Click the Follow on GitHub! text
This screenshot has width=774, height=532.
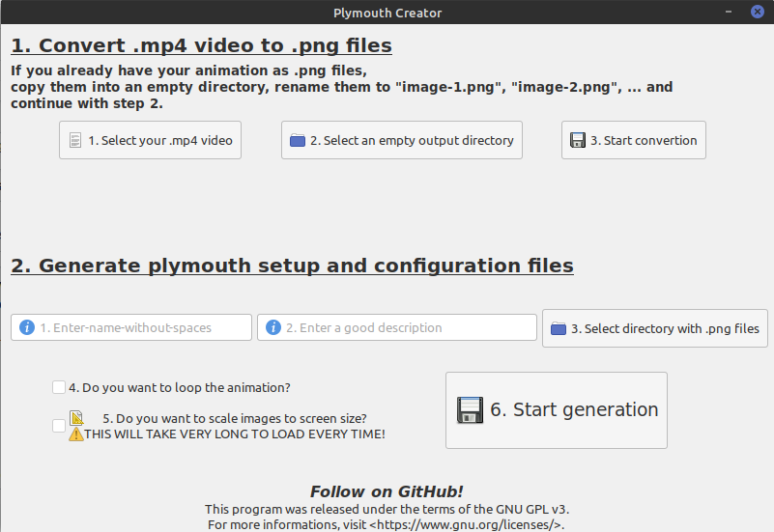387,491
